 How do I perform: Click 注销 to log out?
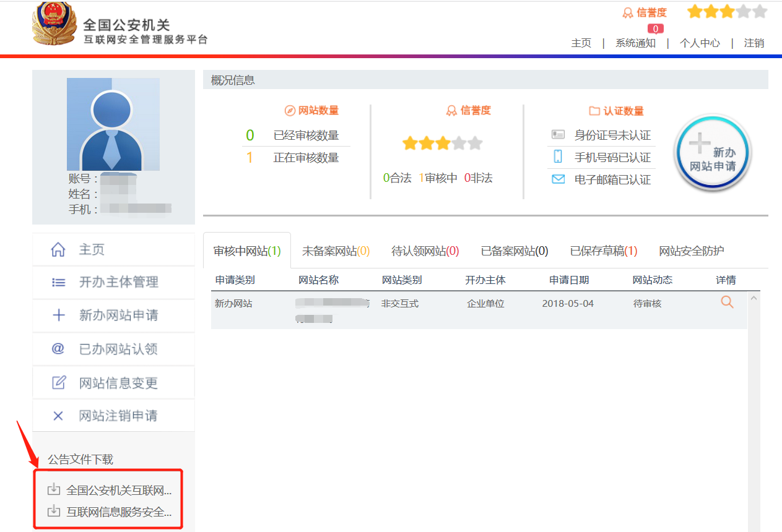tap(754, 43)
